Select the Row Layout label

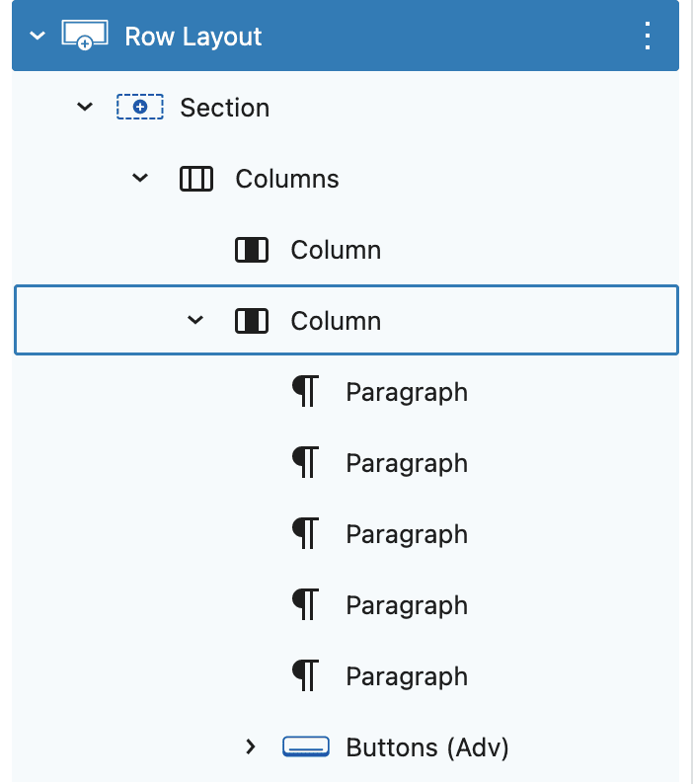(x=193, y=37)
